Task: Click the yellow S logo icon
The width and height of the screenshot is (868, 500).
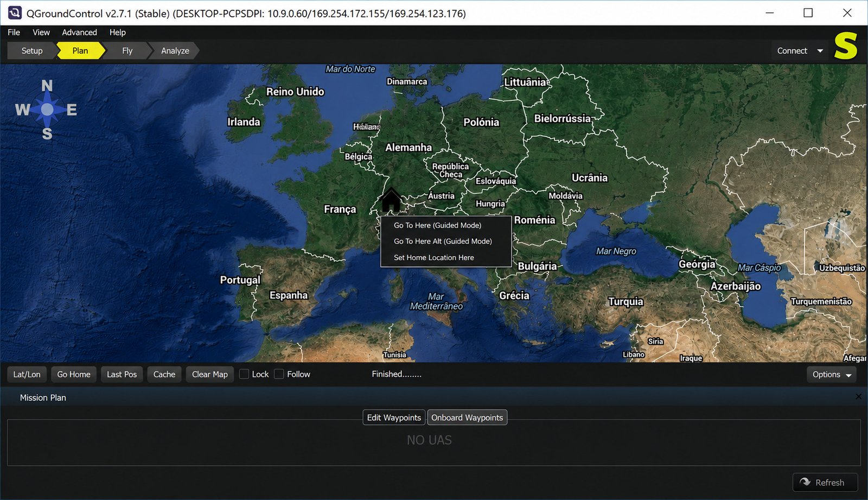Action: point(845,46)
